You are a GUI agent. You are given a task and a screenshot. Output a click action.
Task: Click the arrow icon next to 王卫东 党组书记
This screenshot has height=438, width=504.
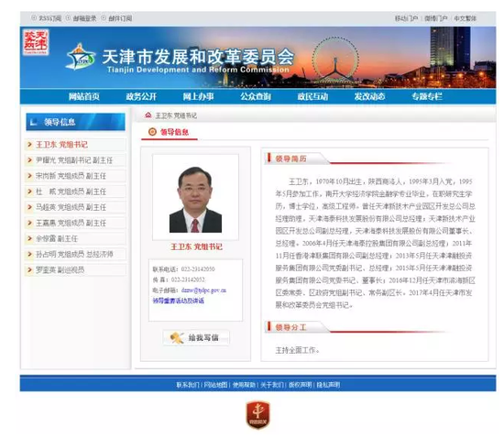(x=29, y=145)
